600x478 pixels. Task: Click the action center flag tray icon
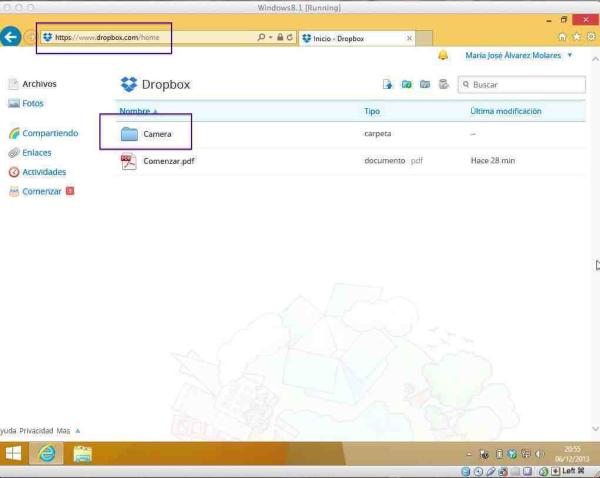click(484, 454)
